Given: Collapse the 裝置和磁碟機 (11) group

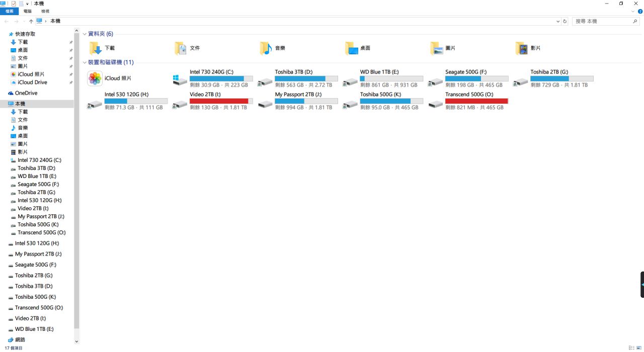Looking at the screenshot, I should tap(85, 62).
